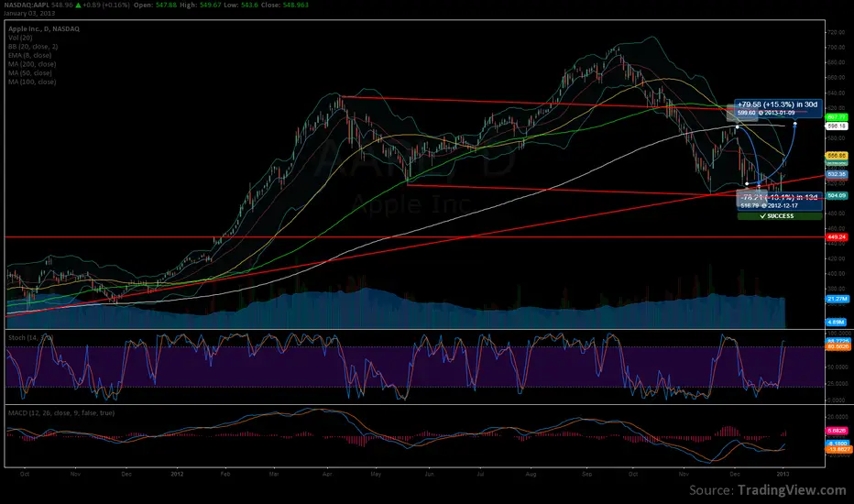Click the green SUCCESS status badge

(x=780, y=216)
